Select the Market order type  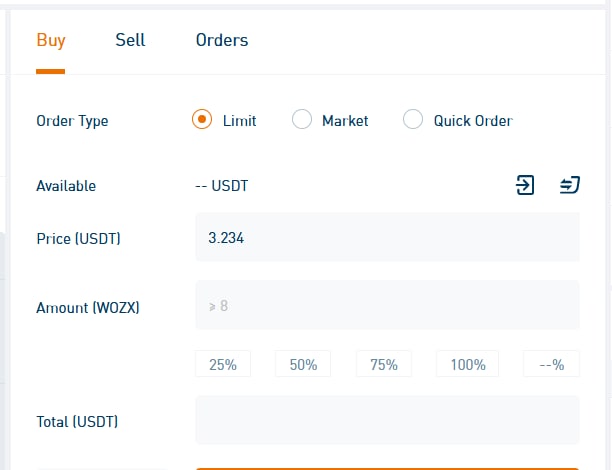(x=302, y=119)
